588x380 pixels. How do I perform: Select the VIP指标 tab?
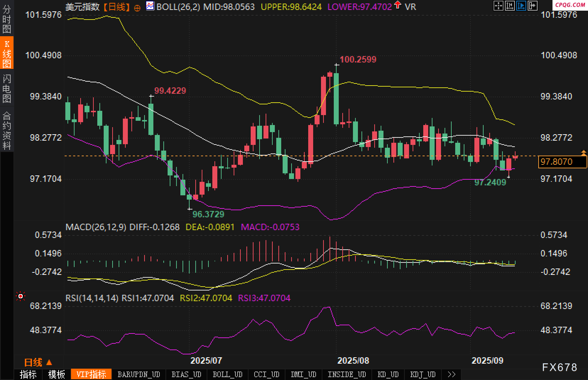[91, 374]
